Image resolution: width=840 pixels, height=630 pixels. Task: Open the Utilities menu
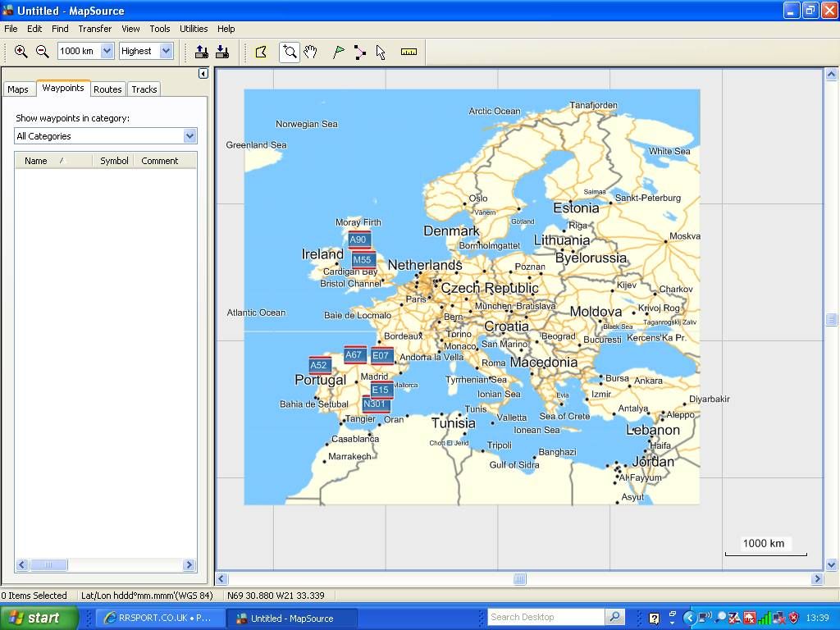point(194,29)
